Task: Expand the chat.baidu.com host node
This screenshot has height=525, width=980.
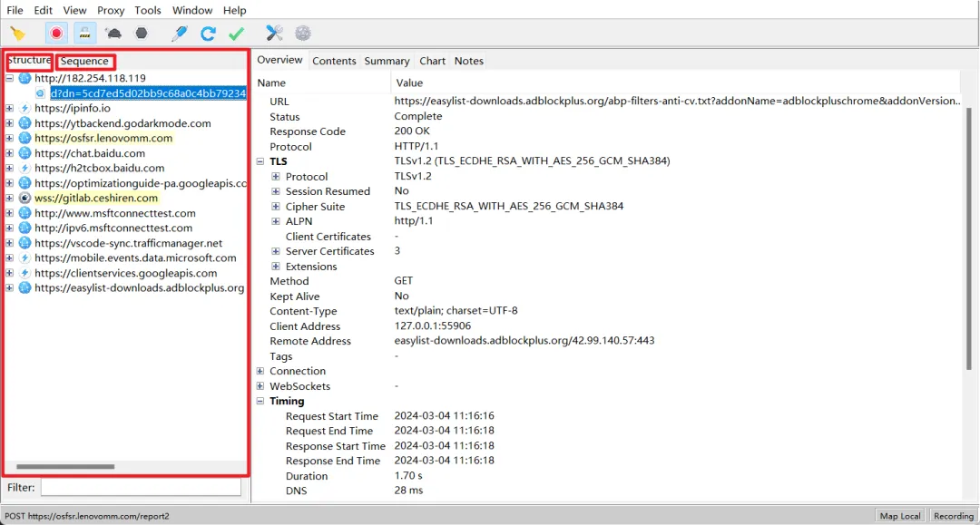Action: [9, 153]
